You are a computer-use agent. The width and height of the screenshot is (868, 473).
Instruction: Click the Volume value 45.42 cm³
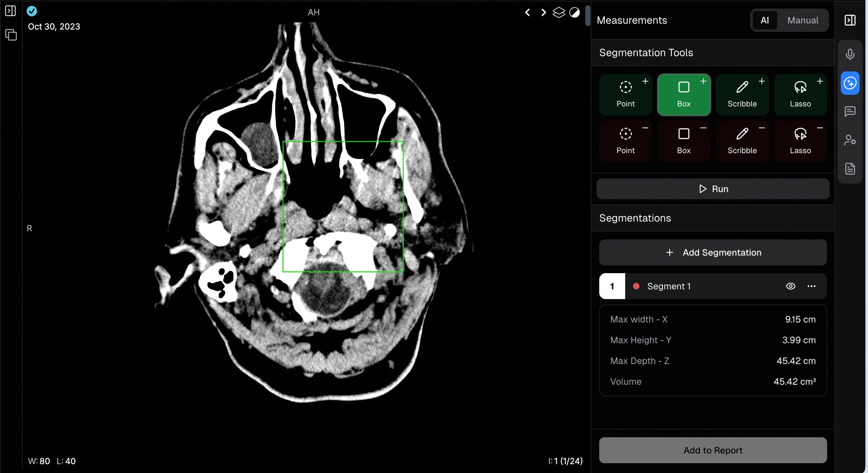coord(795,382)
